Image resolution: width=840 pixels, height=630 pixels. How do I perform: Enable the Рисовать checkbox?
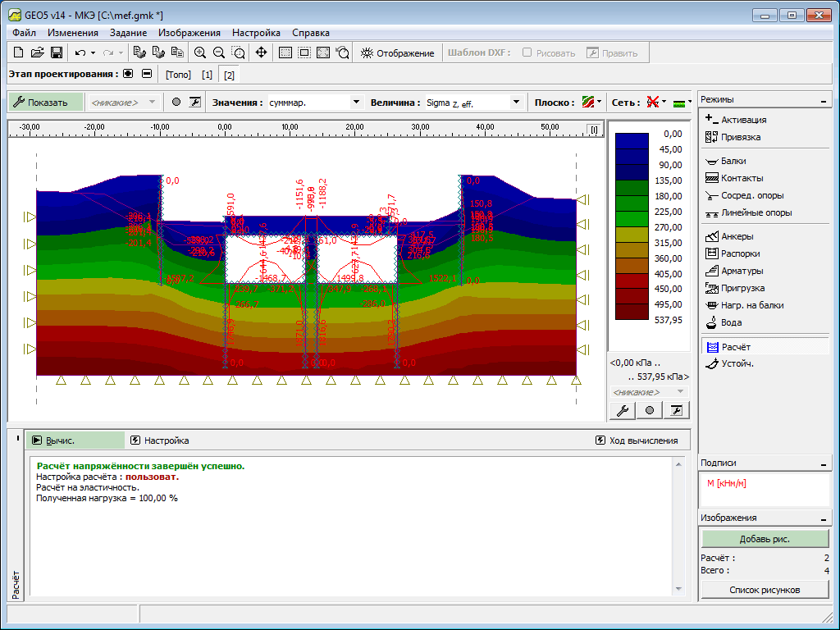click(x=527, y=52)
